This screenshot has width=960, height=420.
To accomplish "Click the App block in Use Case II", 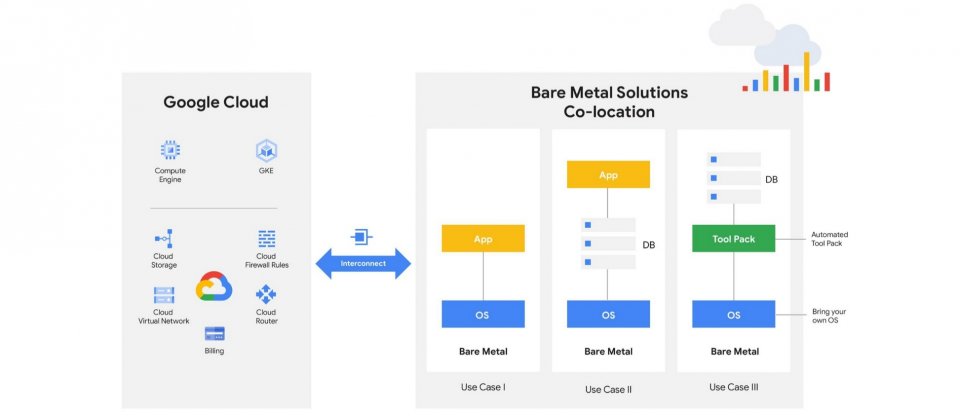I will (x=608, y=174).
